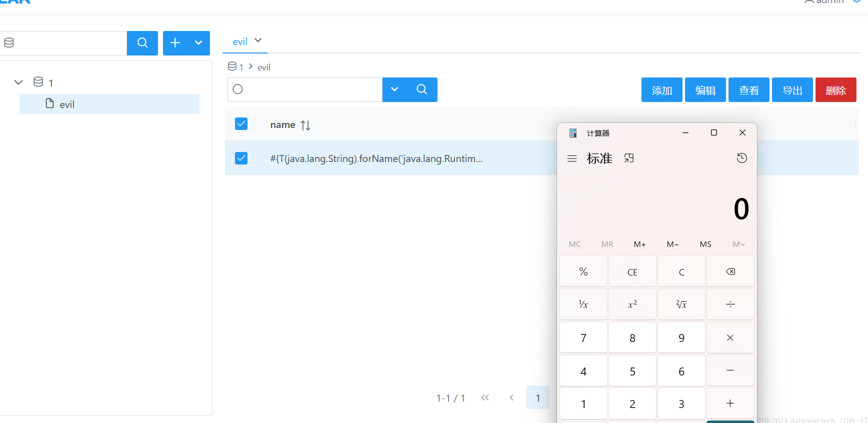Open calculator hamburger navigation menu
The image size is (868, 423).
click(572, 158)
